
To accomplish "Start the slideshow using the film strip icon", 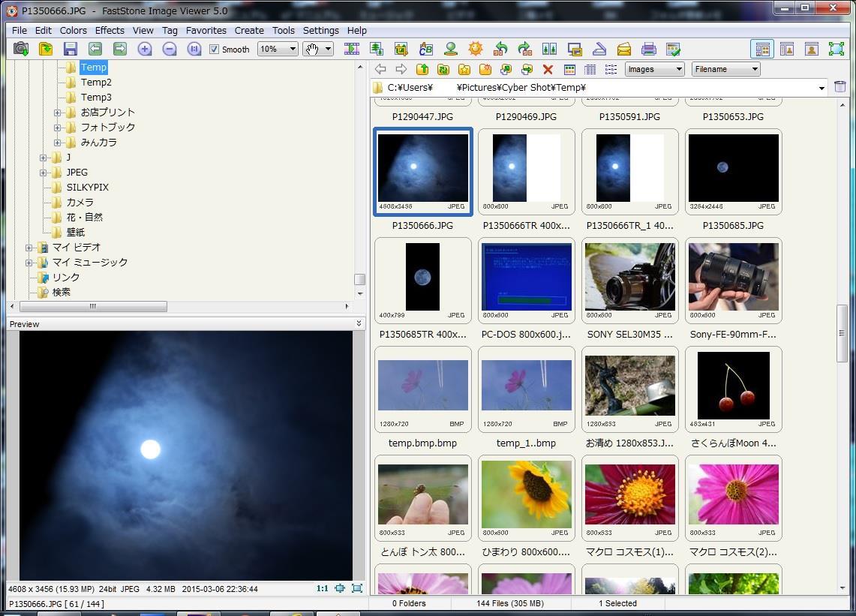I will tap(352, 50).
